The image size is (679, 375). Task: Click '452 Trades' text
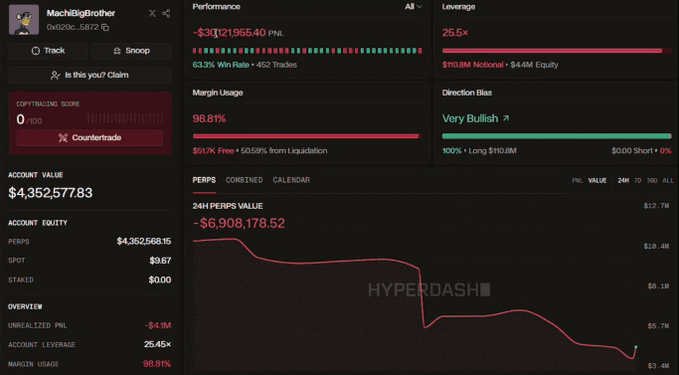[276, 65]
